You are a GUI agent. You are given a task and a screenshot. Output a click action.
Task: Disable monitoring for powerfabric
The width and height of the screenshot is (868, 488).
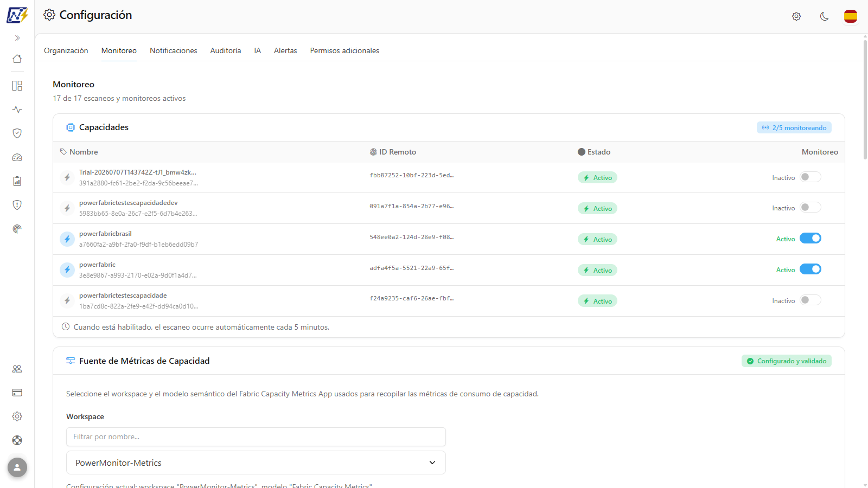pyautogui.click(x=810, y=269)
